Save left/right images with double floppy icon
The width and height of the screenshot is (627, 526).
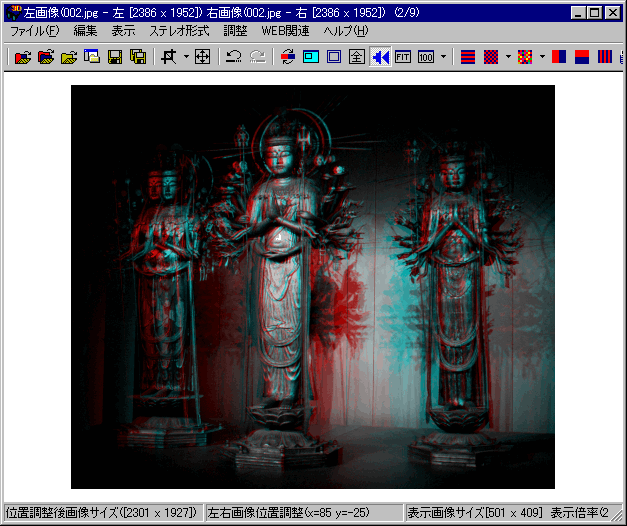point(138,57)
